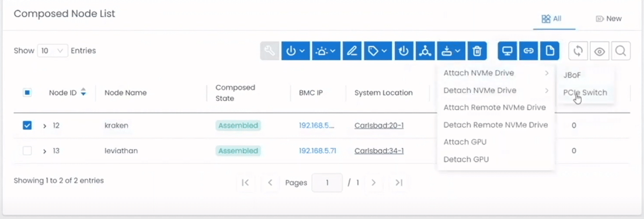Click the magnifier search icon

[x=621, y=51]
